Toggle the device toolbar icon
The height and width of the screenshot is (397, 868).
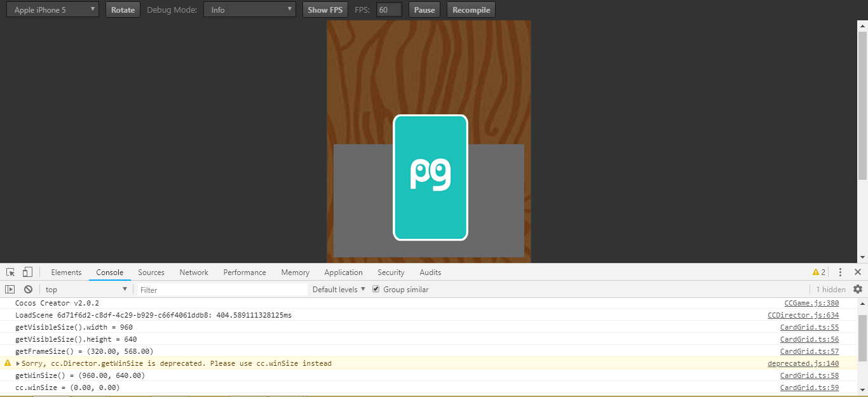point(27,273)
